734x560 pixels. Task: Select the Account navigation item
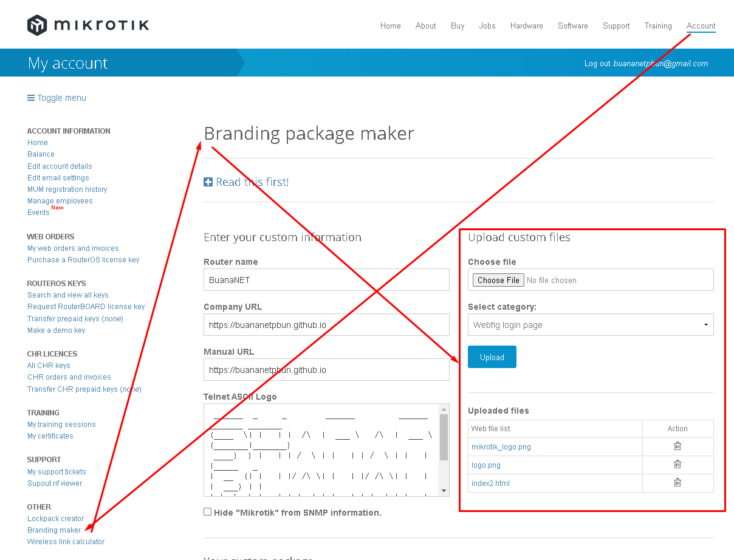(701, 26)
